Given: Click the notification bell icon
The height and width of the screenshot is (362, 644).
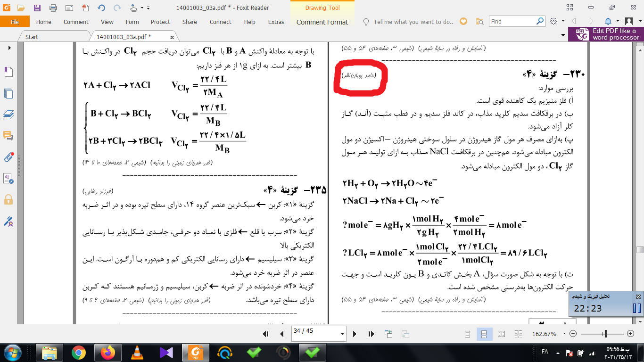Looking at the screenshot, I should coord(608,22).
